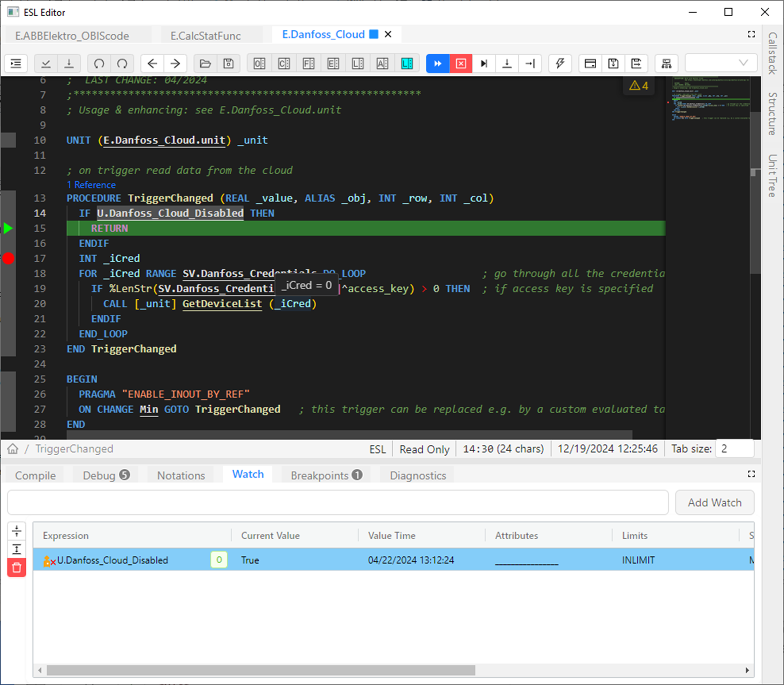Toggle the L list toolbar icon
Viewport: 784px width, 685px height.
358,63
